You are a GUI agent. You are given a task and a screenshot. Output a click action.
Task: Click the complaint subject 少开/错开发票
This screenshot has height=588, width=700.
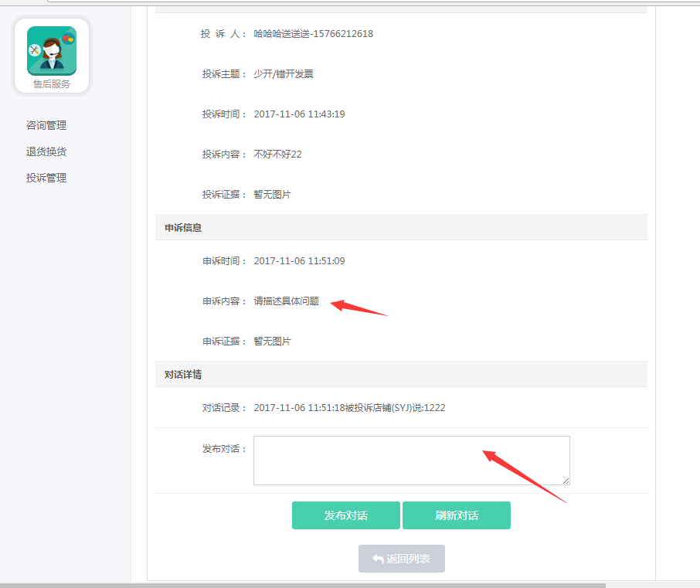coord(284,74)
